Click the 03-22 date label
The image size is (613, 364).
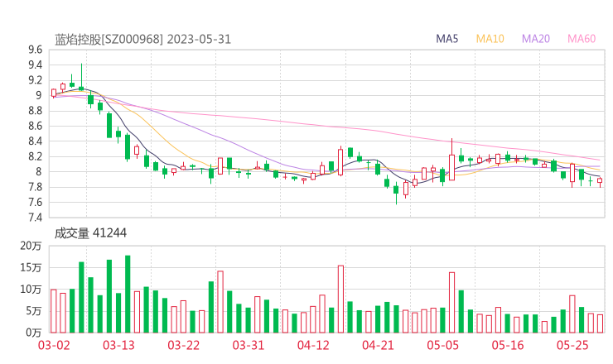tap(184, 345)
